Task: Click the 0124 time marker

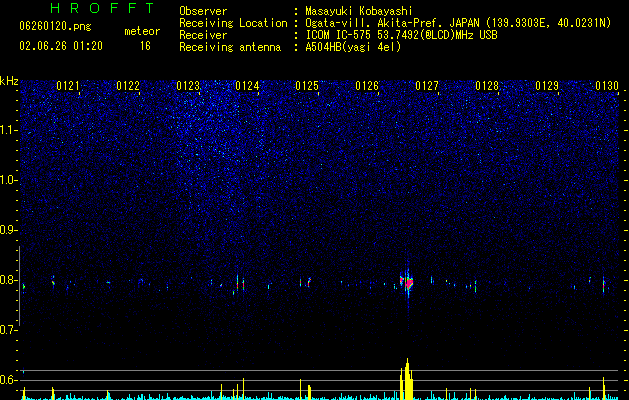Action: [247, 86]
